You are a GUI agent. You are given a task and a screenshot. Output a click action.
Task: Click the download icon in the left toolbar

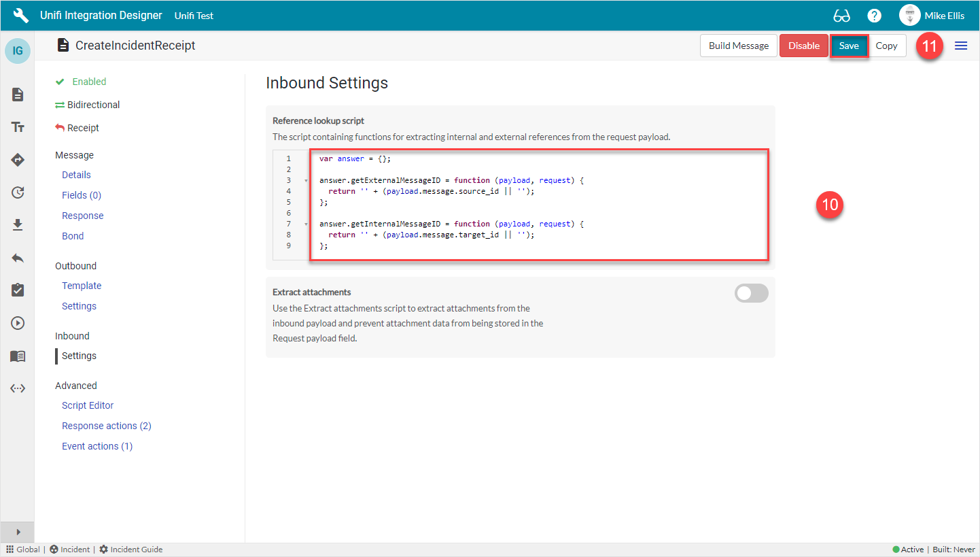coord(17,224)
